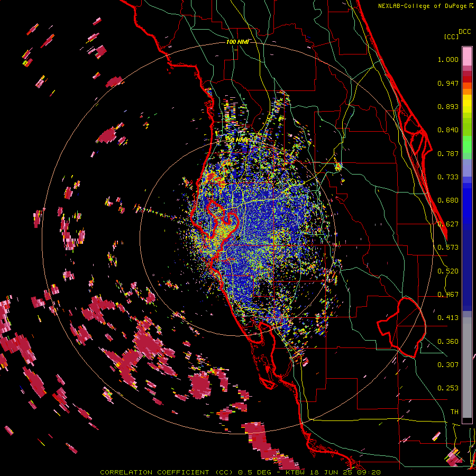Select the 0.520 scale value
This screenshot has height=476, width=476.
point(448,271)
